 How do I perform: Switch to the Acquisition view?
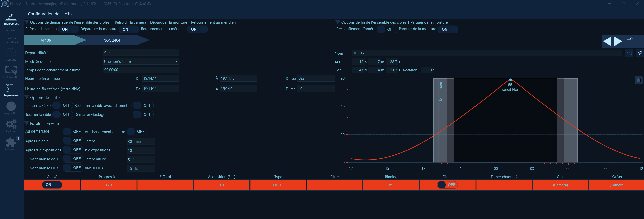tap(11, 108)
